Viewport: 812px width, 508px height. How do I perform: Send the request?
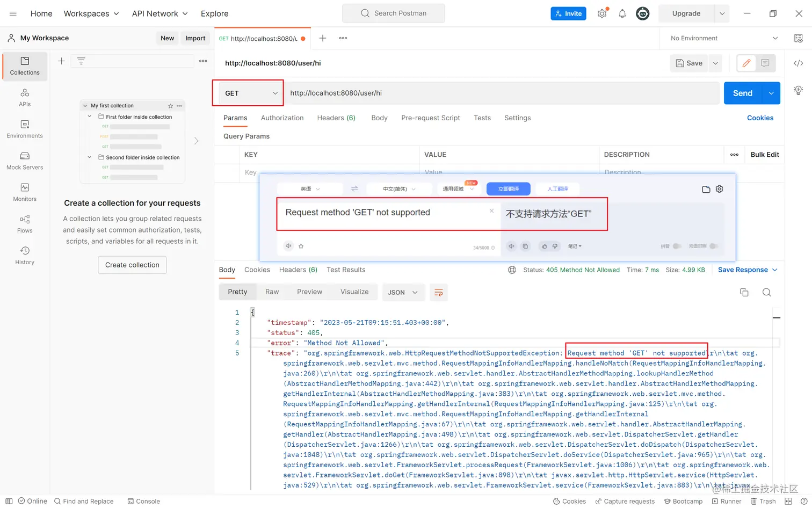pyautogui.click(x=743, y=93)
